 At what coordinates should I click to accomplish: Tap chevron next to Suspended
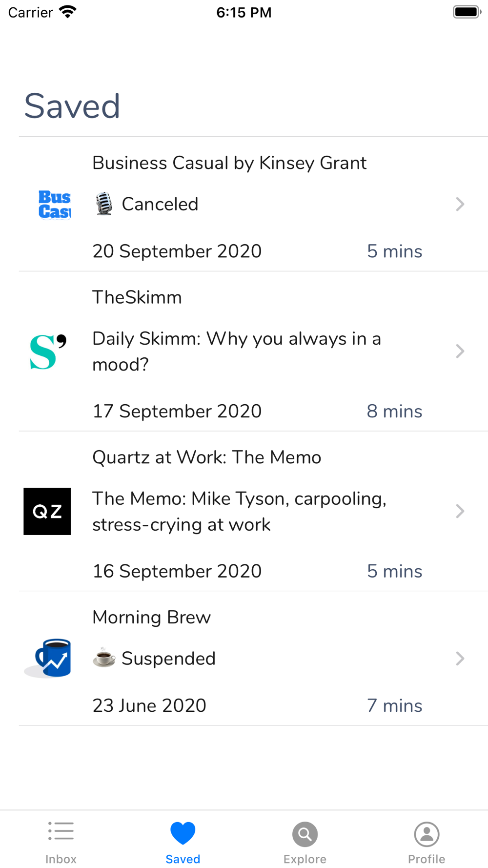460,658
